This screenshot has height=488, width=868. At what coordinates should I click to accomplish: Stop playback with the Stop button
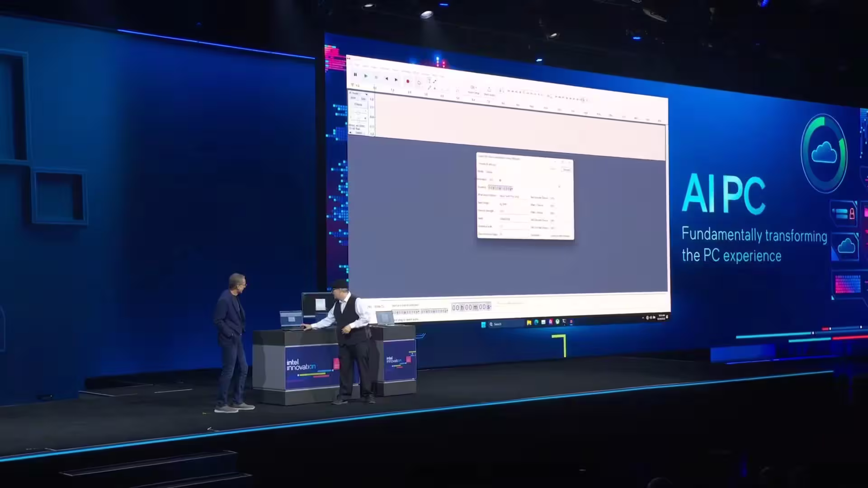376,77
